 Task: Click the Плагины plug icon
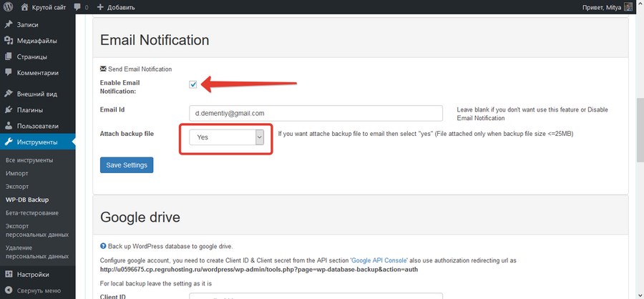point(9,109)
